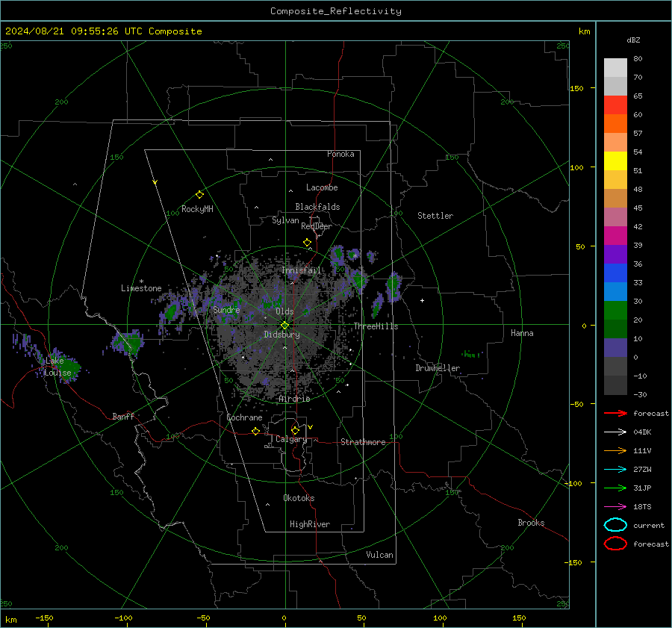672x628 pixels.
Task: Click the small green echo north of Drumheller
Action: pos(470,354)
